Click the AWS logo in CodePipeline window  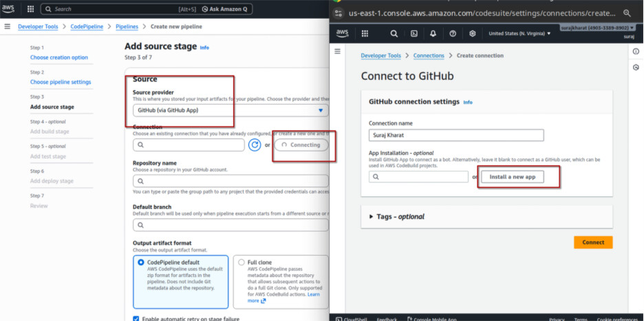click(8, 9)
